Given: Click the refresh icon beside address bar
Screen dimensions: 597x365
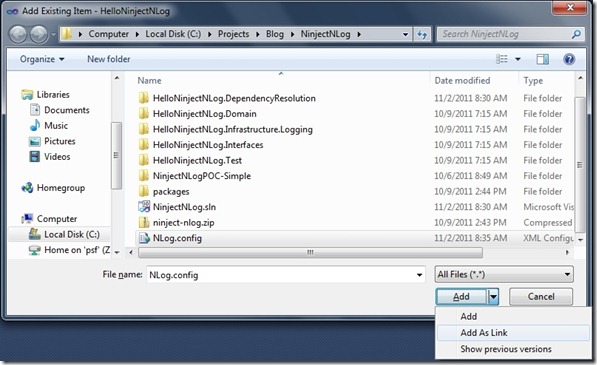Looking at the screenshot, I should (x=422, y=34).
